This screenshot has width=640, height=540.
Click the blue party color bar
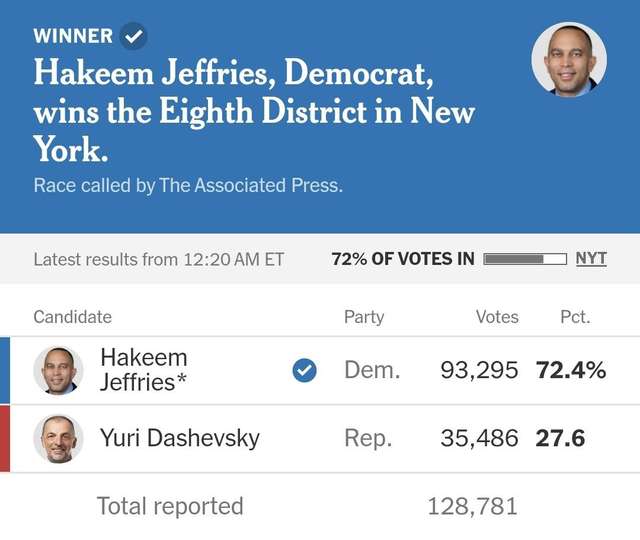5,370
